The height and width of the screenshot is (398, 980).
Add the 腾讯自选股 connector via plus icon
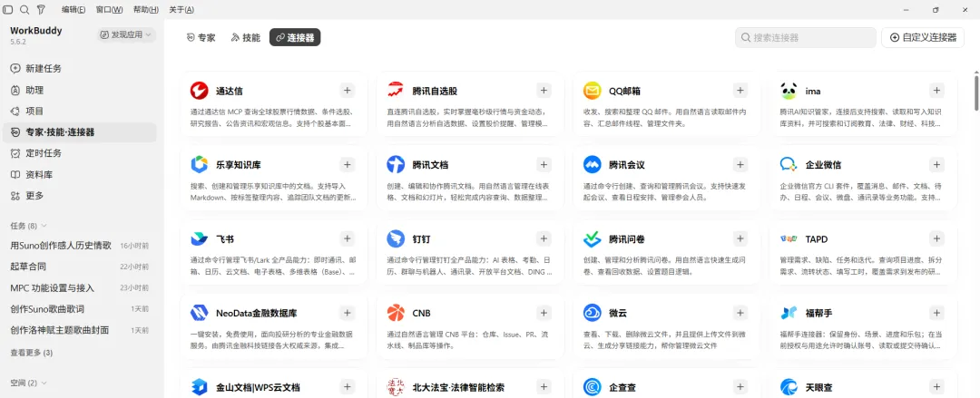(544, 91)
